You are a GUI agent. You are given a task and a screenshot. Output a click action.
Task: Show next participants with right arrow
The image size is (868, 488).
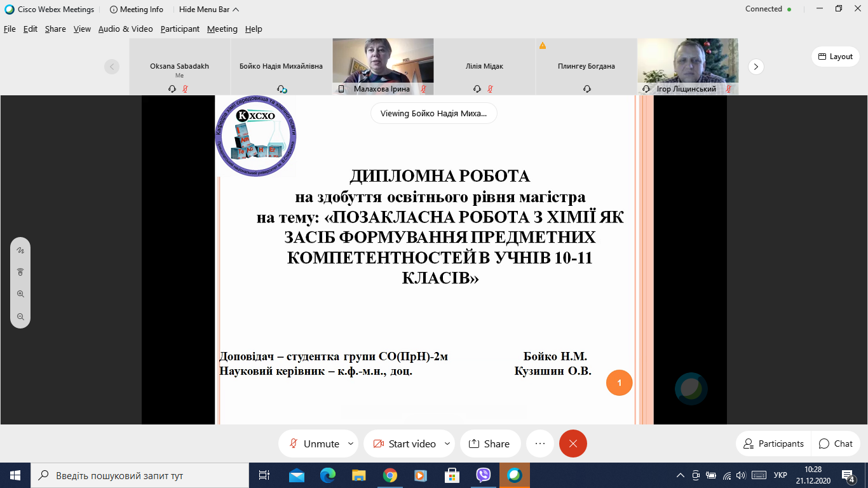click(x=756, y=67)
